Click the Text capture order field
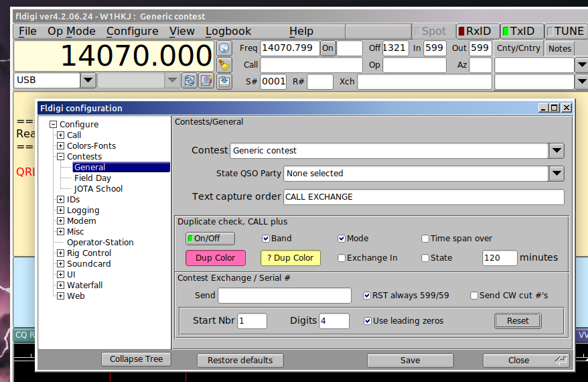The image size is (588, 382). click(423, 197)
